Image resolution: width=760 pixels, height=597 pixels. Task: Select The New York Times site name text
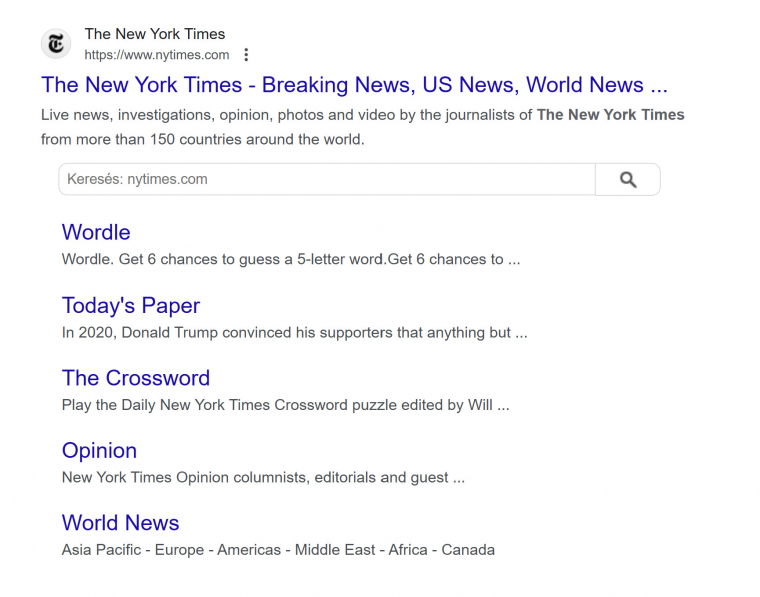155,34
